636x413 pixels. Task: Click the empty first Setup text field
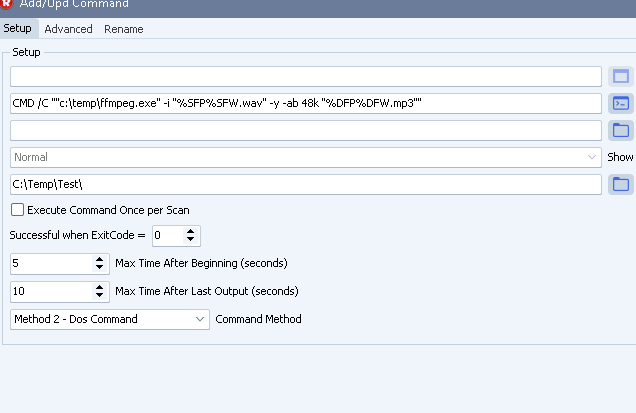pyautogui.click(x=305, y=76)
